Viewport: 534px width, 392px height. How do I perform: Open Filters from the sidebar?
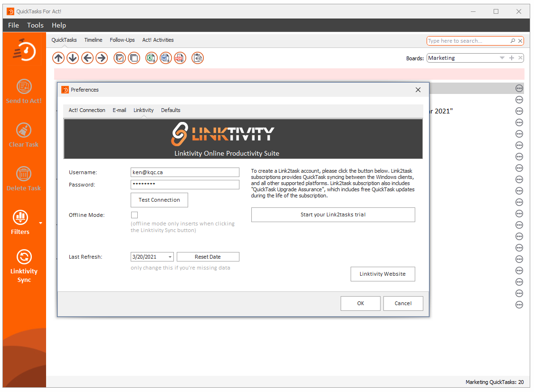20,222
